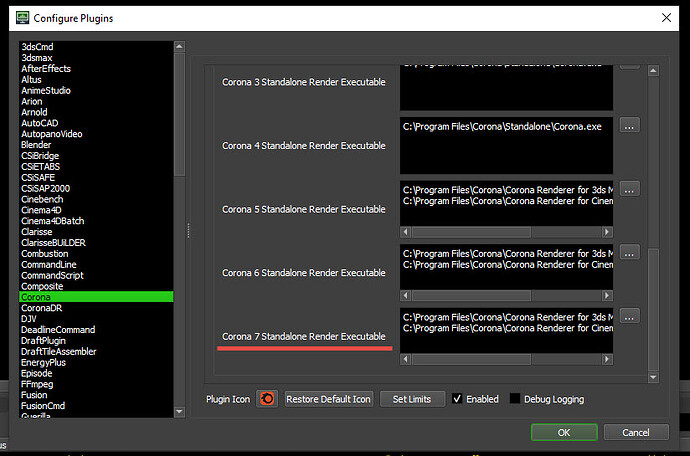Click right scroll arrow in Corona 6 path box

click(607, 295)
